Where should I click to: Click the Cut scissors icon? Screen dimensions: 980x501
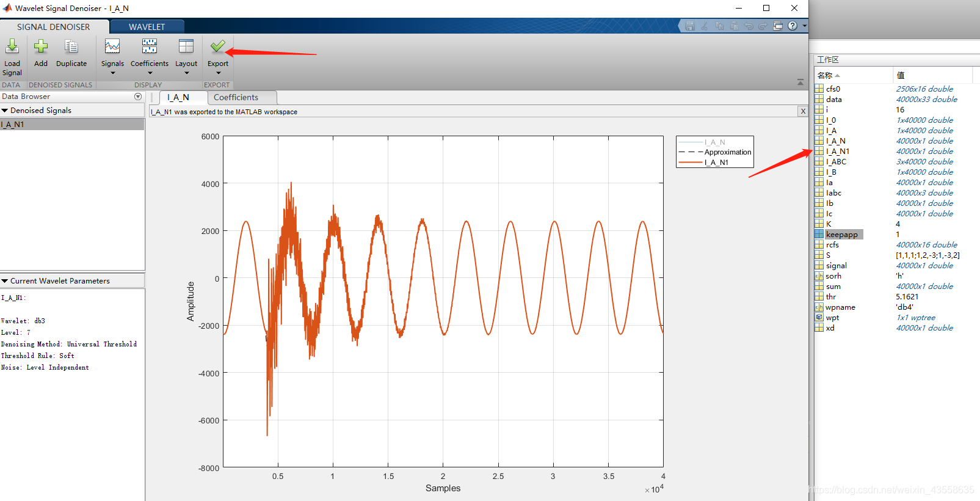(x=705, y=26)
